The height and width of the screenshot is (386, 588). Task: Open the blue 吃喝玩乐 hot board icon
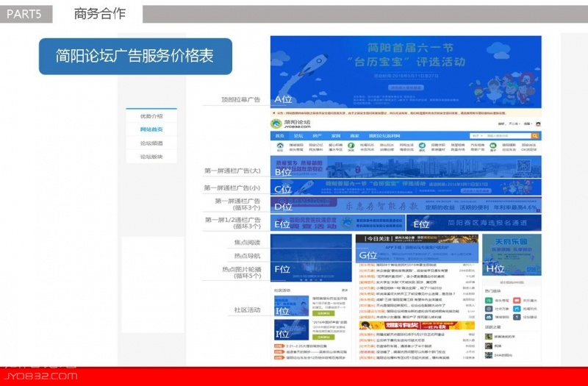517,309
